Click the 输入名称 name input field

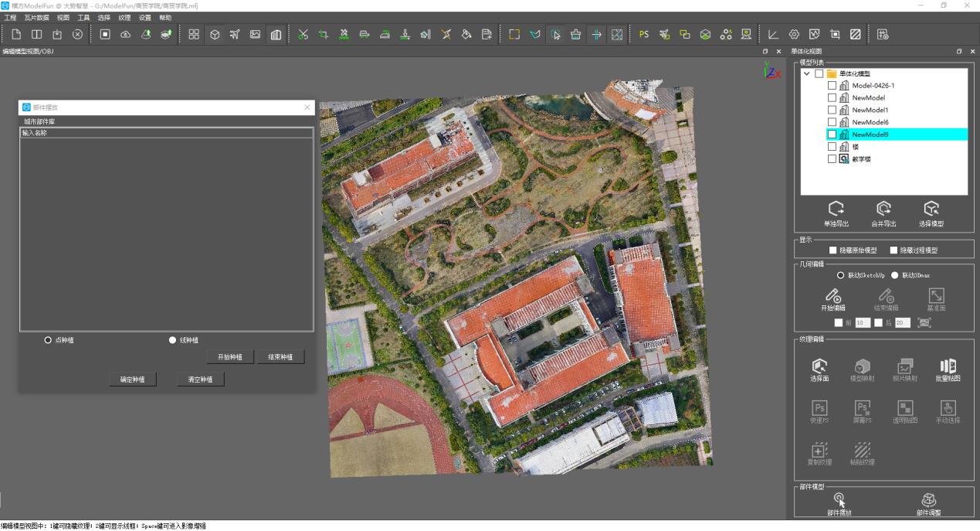[x=166, y=133]
